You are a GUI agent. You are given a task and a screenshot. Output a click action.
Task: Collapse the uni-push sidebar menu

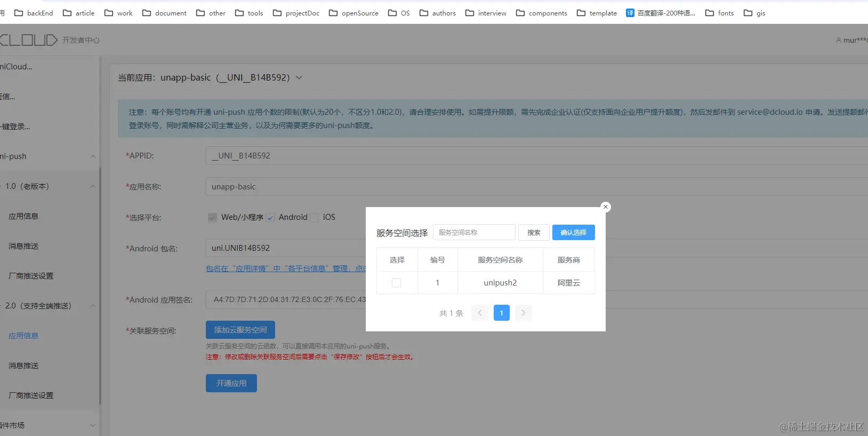(93, 156)
